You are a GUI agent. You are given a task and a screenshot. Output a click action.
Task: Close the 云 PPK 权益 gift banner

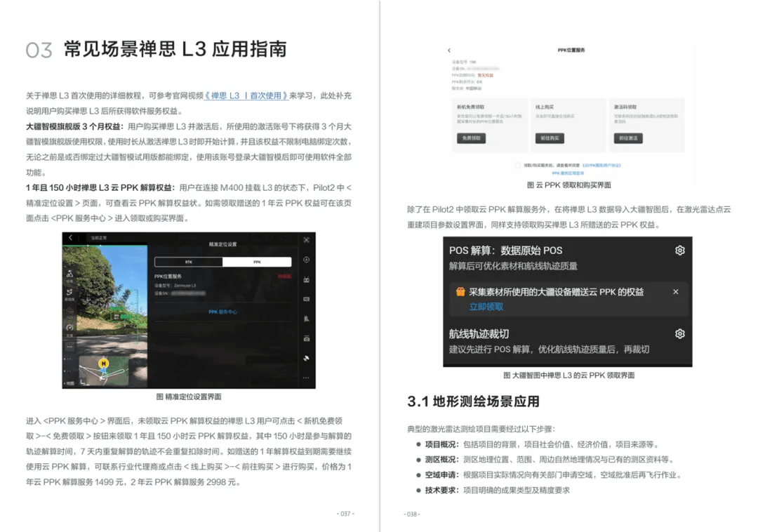[x=676, y=292]
